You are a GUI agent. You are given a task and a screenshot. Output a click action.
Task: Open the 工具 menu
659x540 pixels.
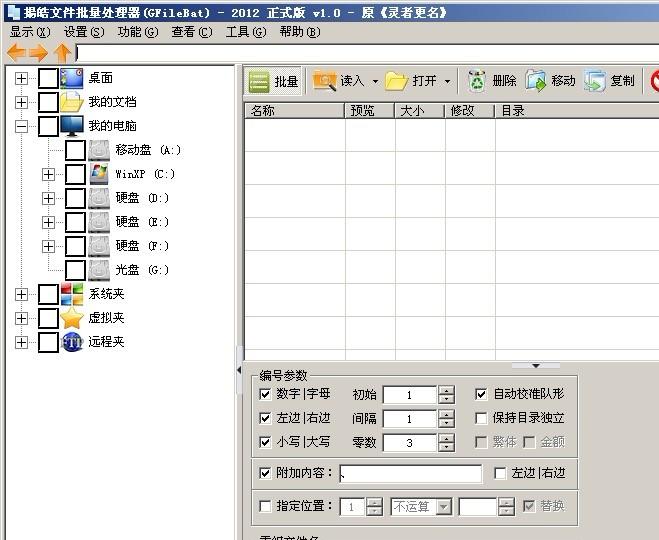pos(245,32)
